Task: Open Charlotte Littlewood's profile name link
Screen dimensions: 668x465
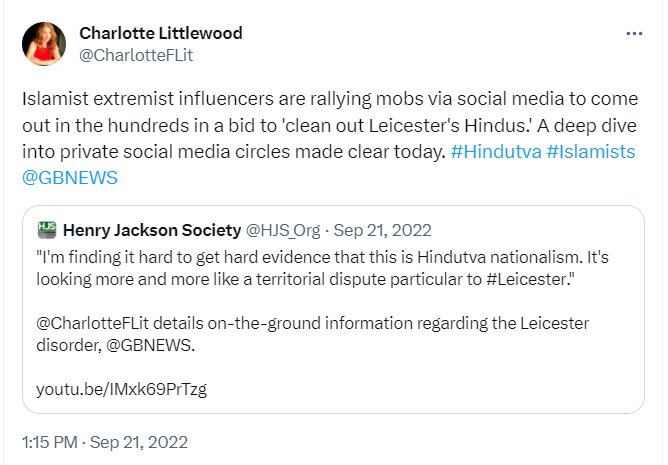Action: (160, 33)
